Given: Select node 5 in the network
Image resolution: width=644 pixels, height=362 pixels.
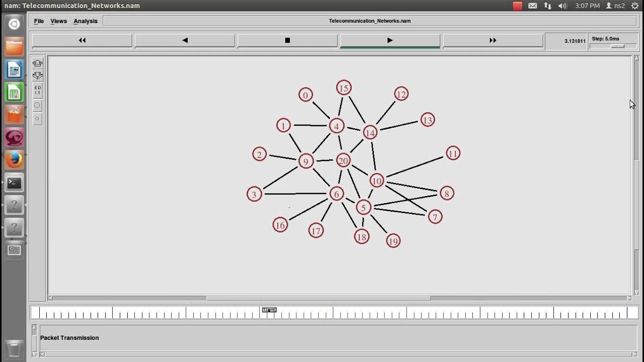Looking at the screenshot, I should click(363, 207).
